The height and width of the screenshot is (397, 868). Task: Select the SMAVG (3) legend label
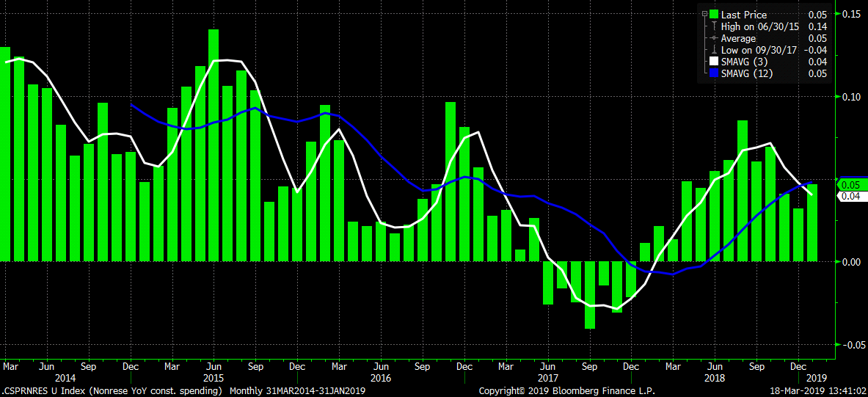(744, 62)
